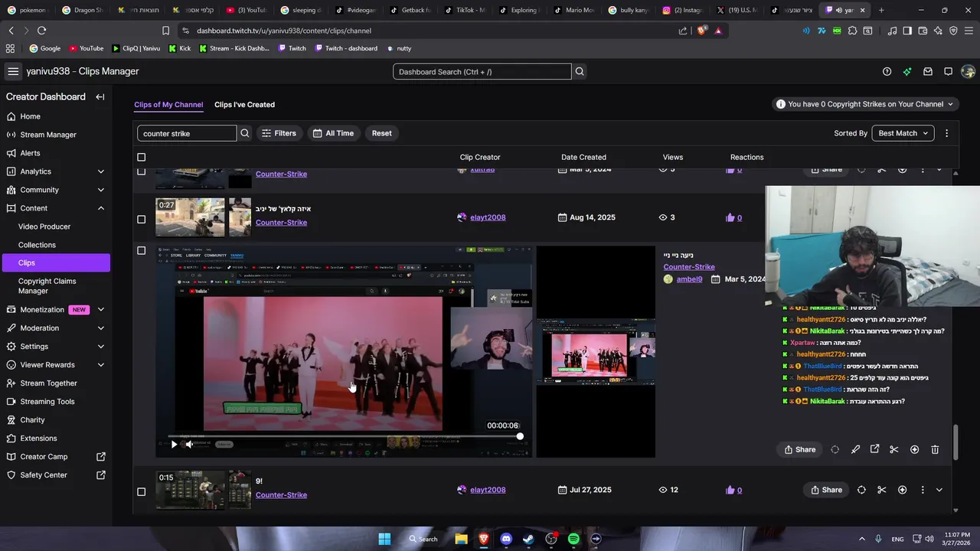
Task: Play the expanded clip video
Action: (x=174, y=444)
